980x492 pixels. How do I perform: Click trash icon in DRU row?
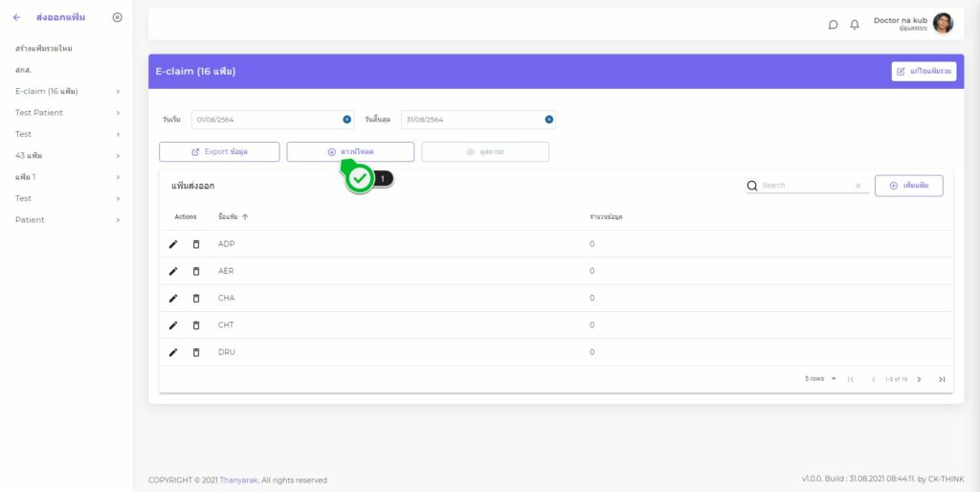pos(196,352)
